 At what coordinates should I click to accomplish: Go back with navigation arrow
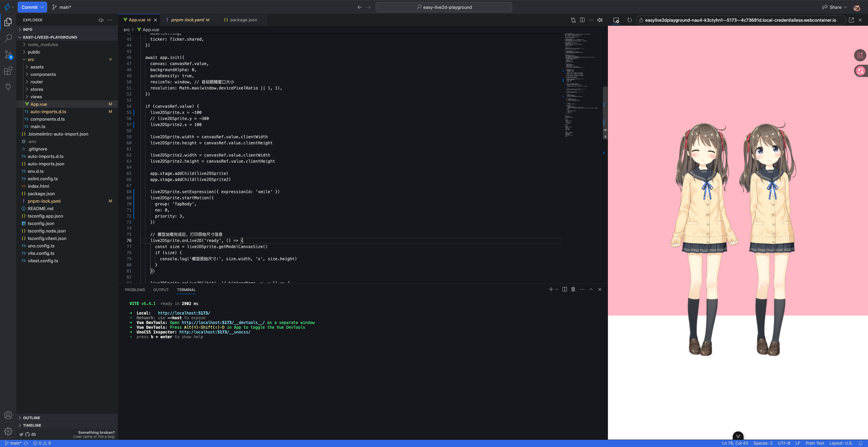tap(360, 7)
